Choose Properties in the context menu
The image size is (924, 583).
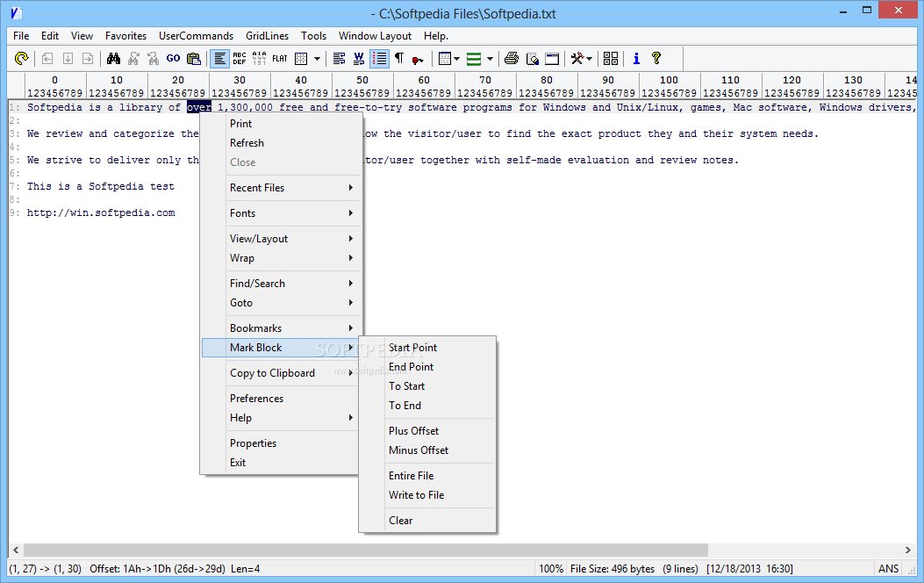coord(281,443)
